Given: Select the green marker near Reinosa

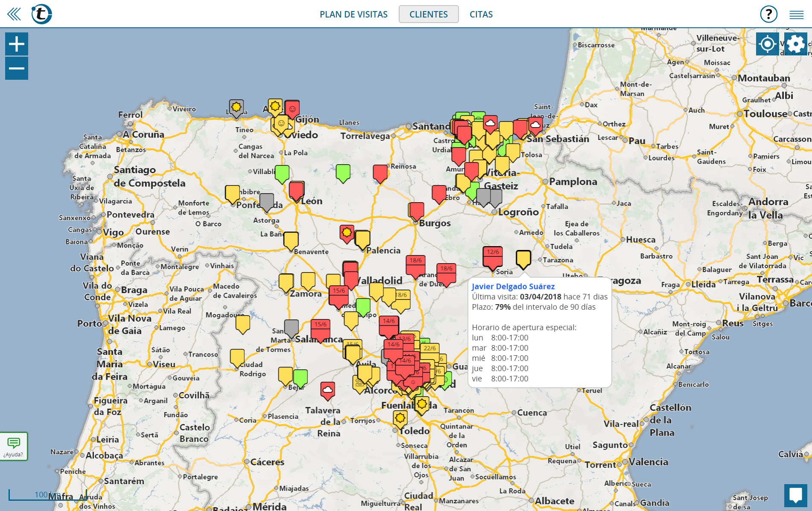Looking at the screenshot, I should pyautogui.click(x=343, y=172).
